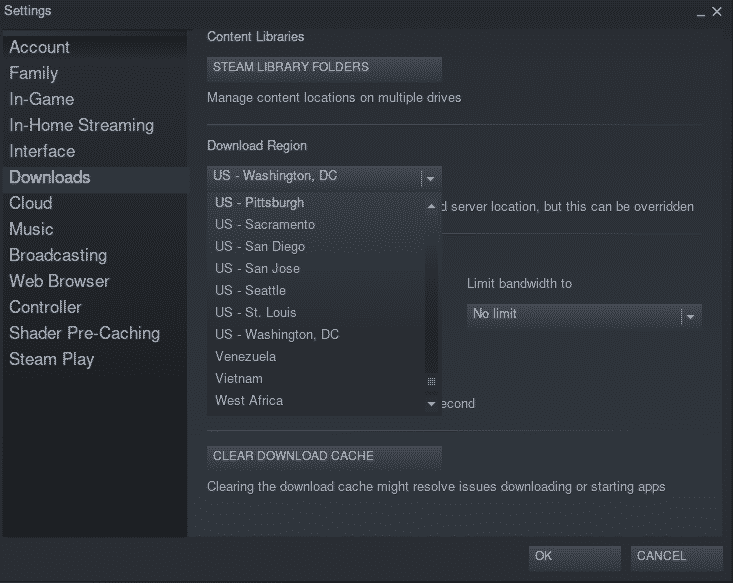This screenshot has height=583, width=733.
Task: Cancel the settings changes
Action: [676, 556]
